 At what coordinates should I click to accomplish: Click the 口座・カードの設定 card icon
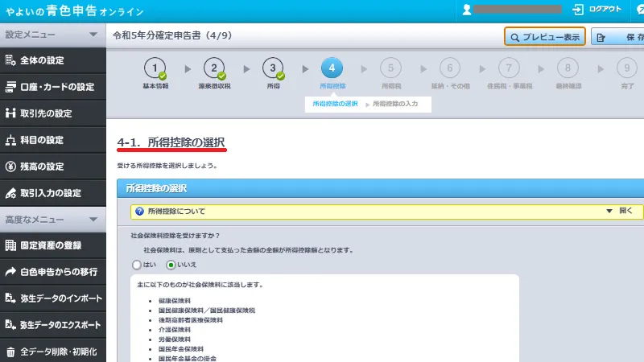[10, 87]
